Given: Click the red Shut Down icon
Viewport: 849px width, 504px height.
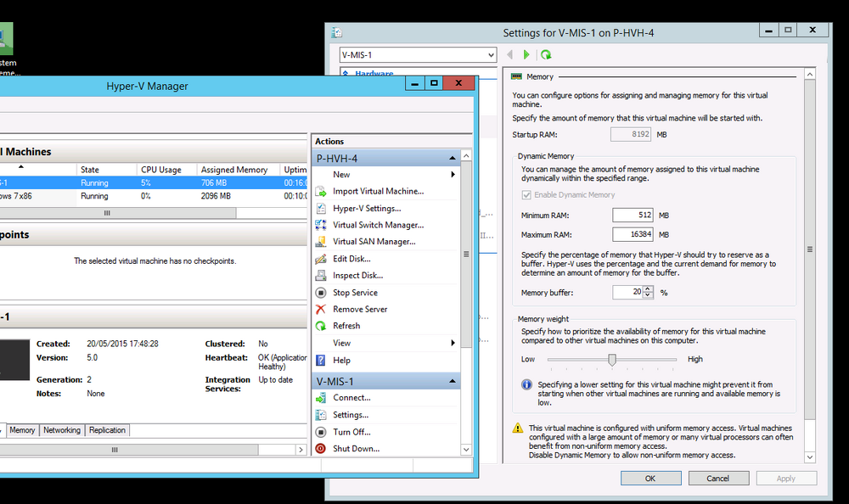Looking at the screenshot, I should pyautogui.click(x=321, y=448).
